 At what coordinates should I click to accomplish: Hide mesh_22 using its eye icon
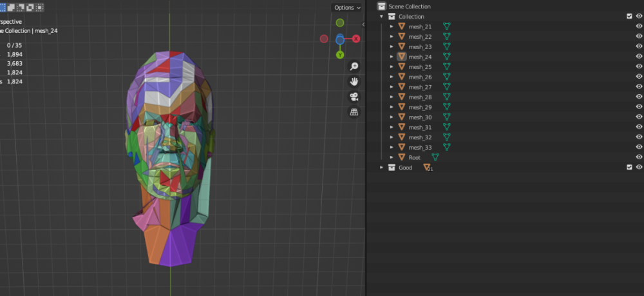(639, 37)
